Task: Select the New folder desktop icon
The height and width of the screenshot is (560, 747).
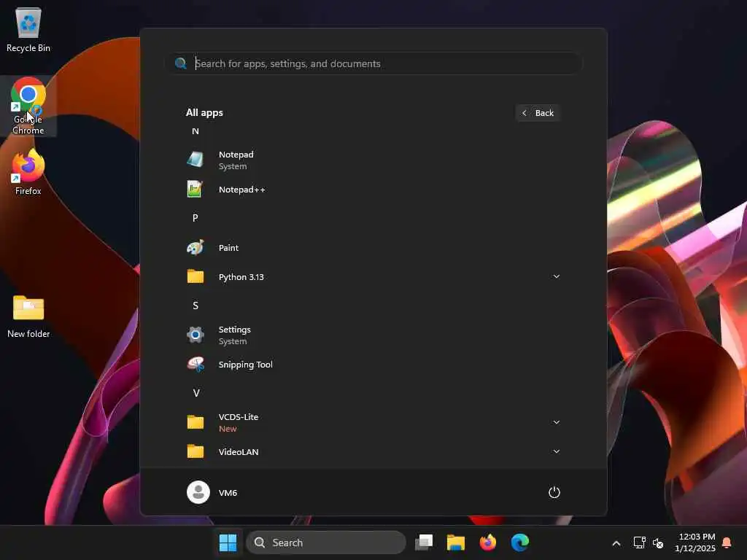Action: point(28,316)
